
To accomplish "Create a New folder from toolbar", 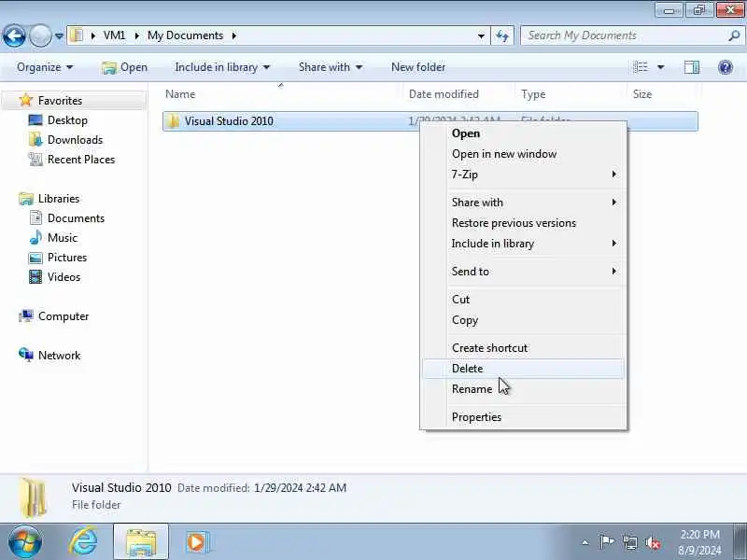I will click(x=418, y=67).
